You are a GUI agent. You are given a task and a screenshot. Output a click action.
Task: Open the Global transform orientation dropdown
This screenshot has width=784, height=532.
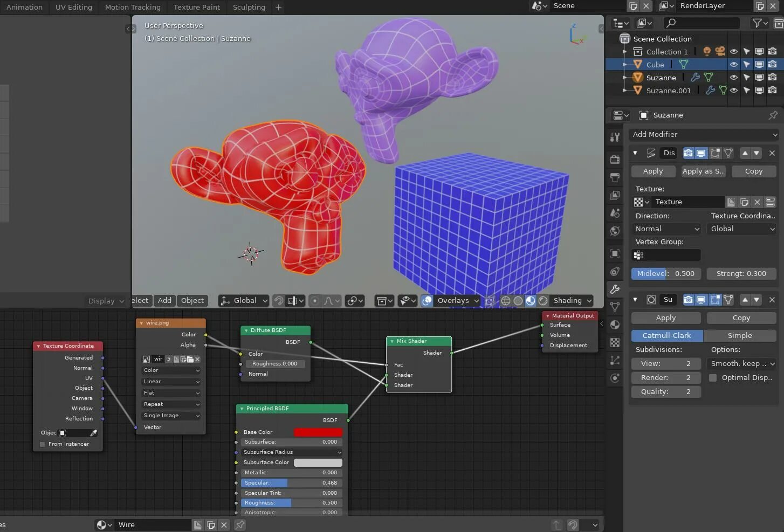[x=244, y=301]
